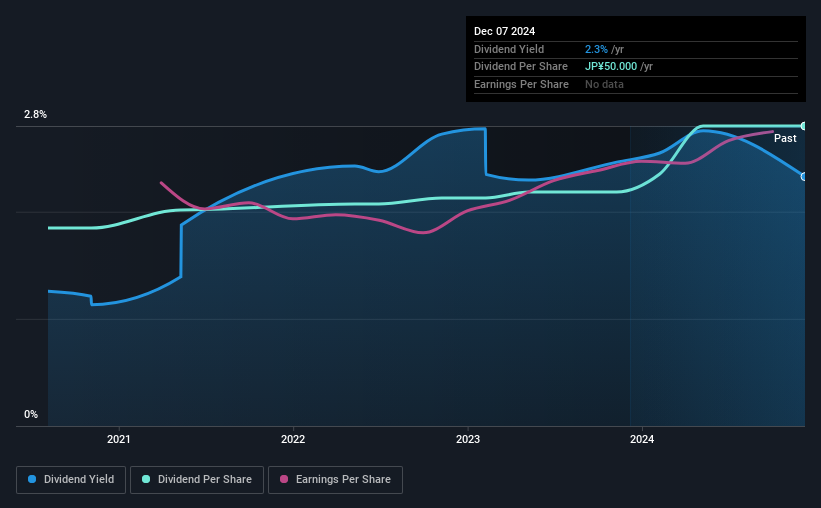Image resolution: width=821 pixels, height=508 pixels.
Task: Click the 'Past' label on chart
Action: click(785, 138)
